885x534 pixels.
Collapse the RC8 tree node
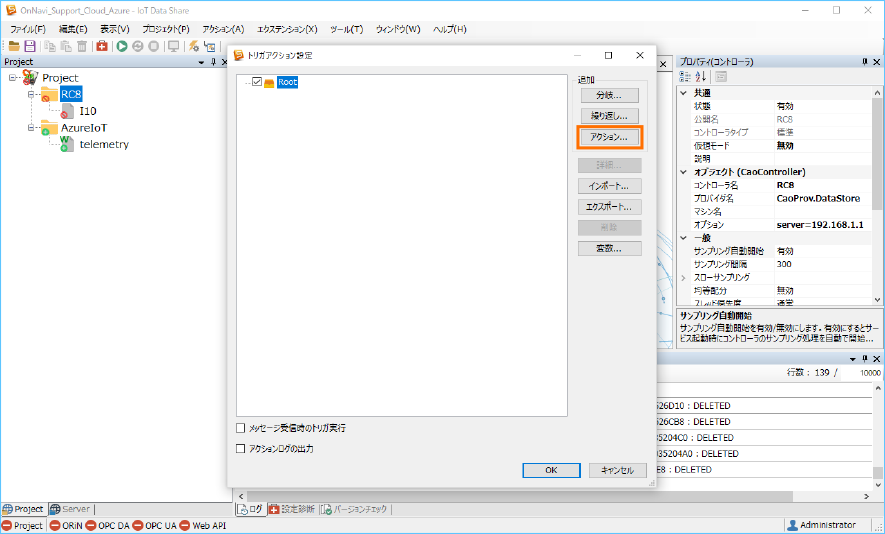tap(31, 94)
